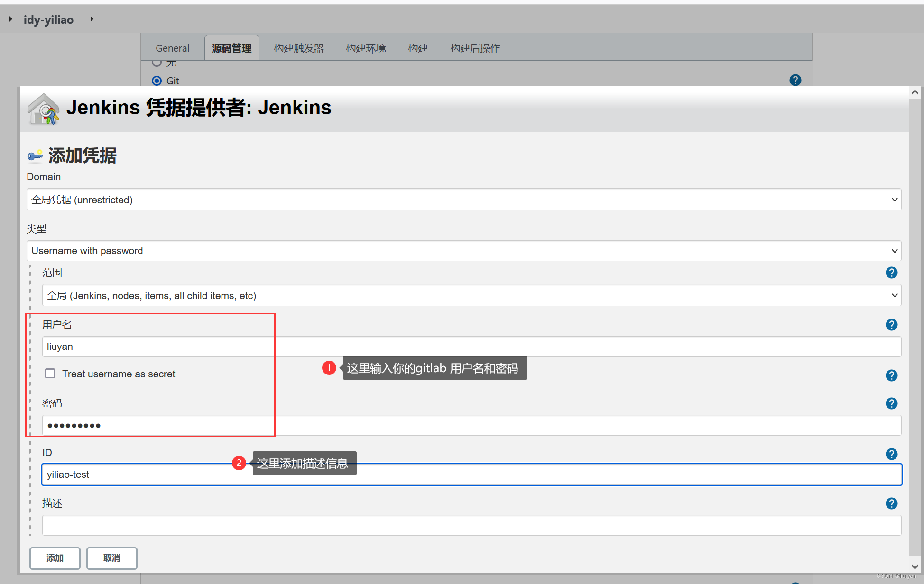Click the help icon next to Git
Image resolution: width=924 pixels, height=584 pixels.
pyautogui.click(x=795, y=80)
